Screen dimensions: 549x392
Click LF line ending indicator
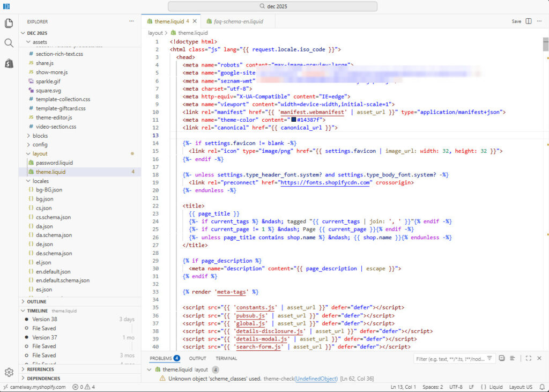[471, 387]
